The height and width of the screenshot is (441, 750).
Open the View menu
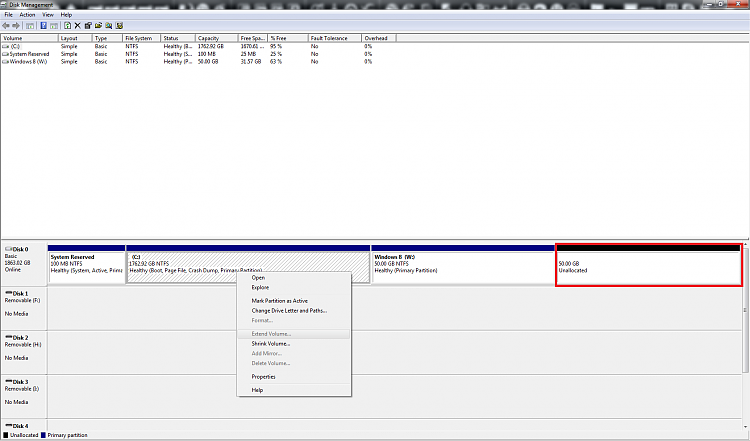point(48,15)
